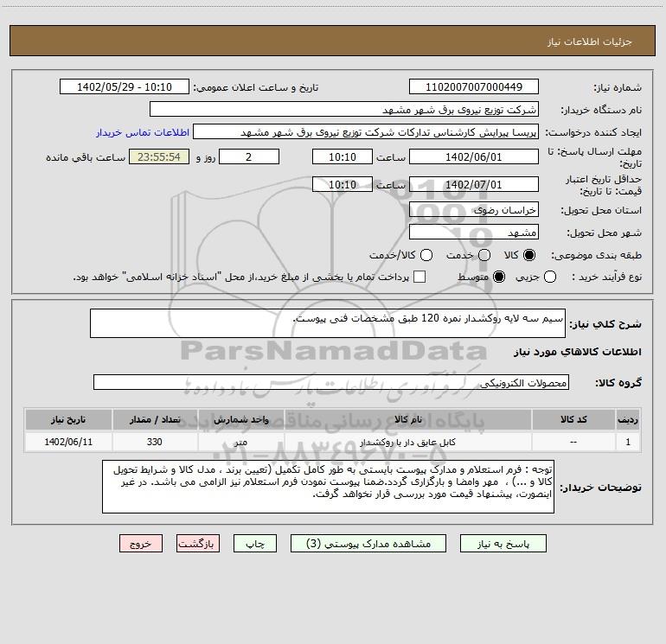Click the request creator field پریسا پیرایش

click(366, 132)
